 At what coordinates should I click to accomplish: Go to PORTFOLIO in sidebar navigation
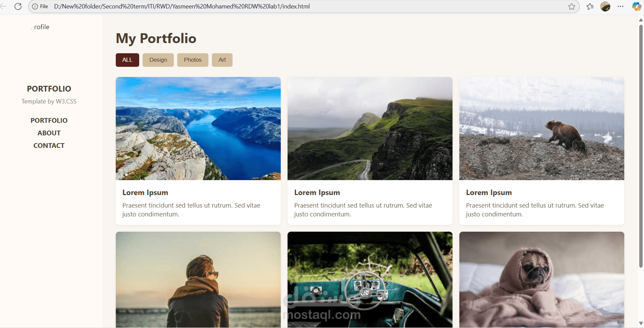tap(49, 120)
